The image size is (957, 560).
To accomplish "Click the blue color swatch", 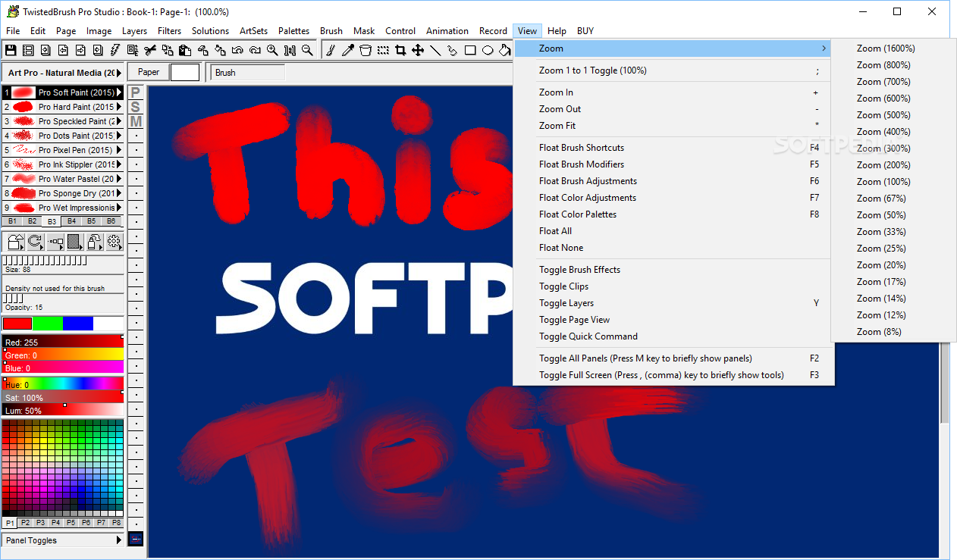I will (78, 324).
